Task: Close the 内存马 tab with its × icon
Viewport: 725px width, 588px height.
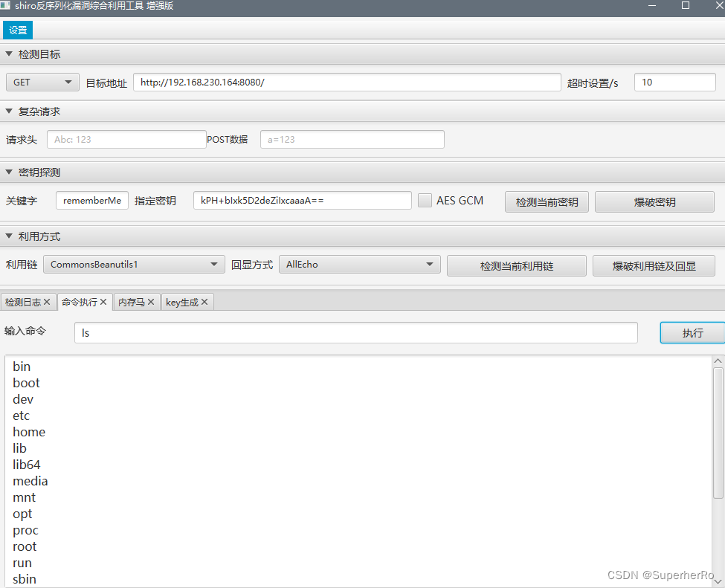Action: tap(151, 302)
